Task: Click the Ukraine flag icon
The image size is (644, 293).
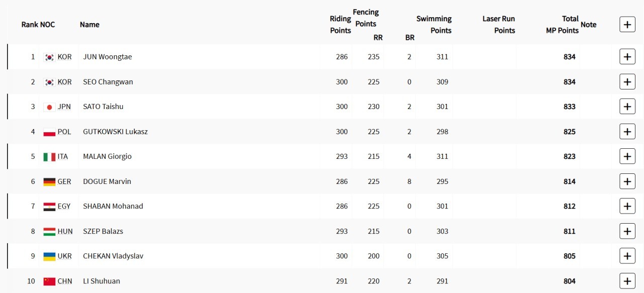Action: (x=49, y=256)
